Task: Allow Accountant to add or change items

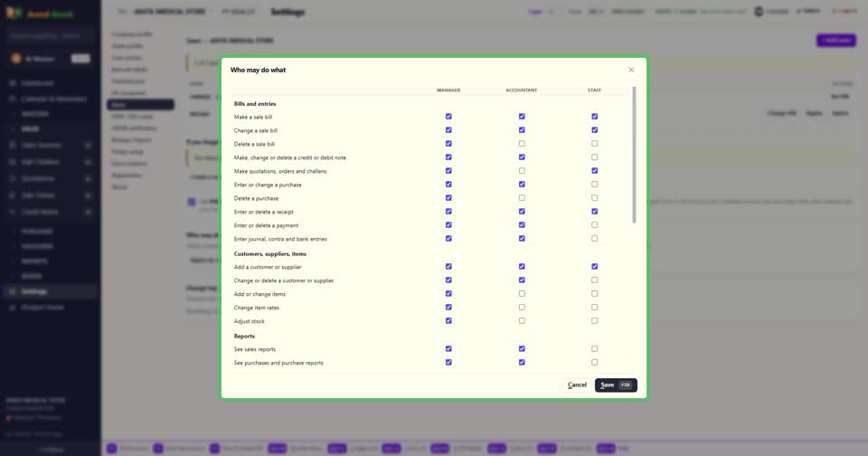Action: click(x=522, y=294)
